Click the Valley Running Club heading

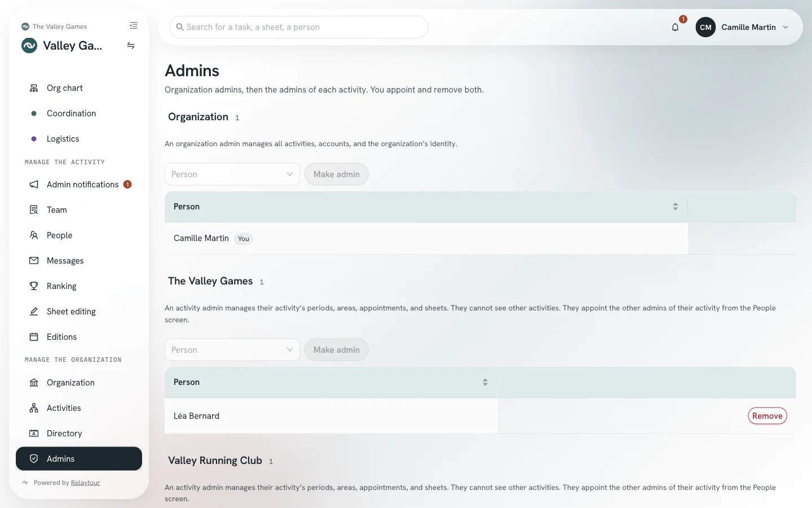tap(215, 461)
